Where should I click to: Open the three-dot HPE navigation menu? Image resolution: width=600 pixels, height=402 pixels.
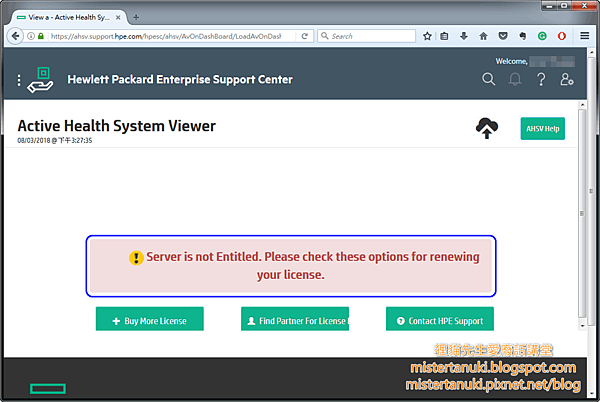point(19,80)
